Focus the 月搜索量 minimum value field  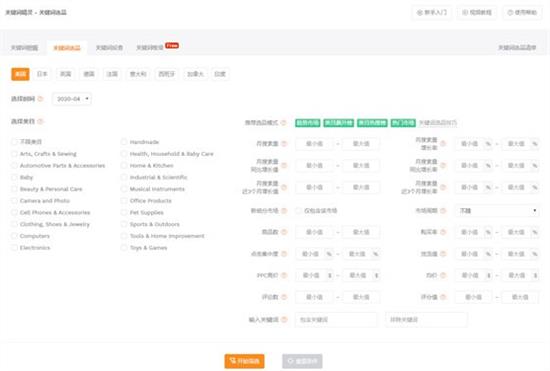click(314, 144)
